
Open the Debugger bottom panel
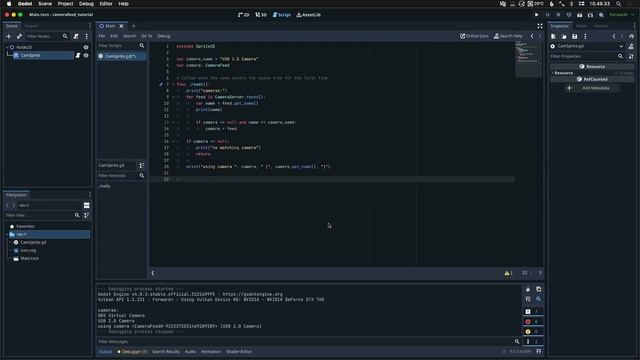[x=132, y=351]
